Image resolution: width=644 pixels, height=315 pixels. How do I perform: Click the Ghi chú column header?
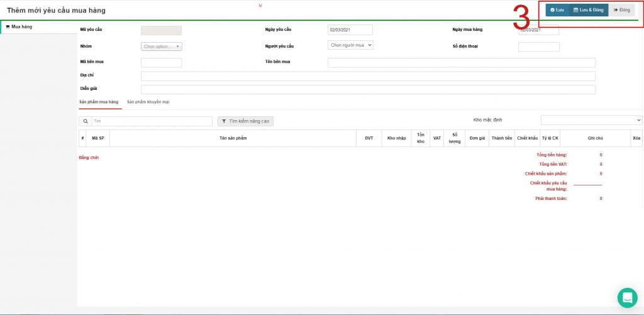click(x=595, y=138)
